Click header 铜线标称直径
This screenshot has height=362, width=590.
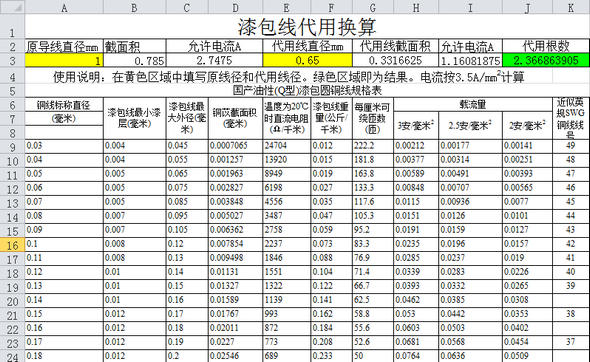63,105
